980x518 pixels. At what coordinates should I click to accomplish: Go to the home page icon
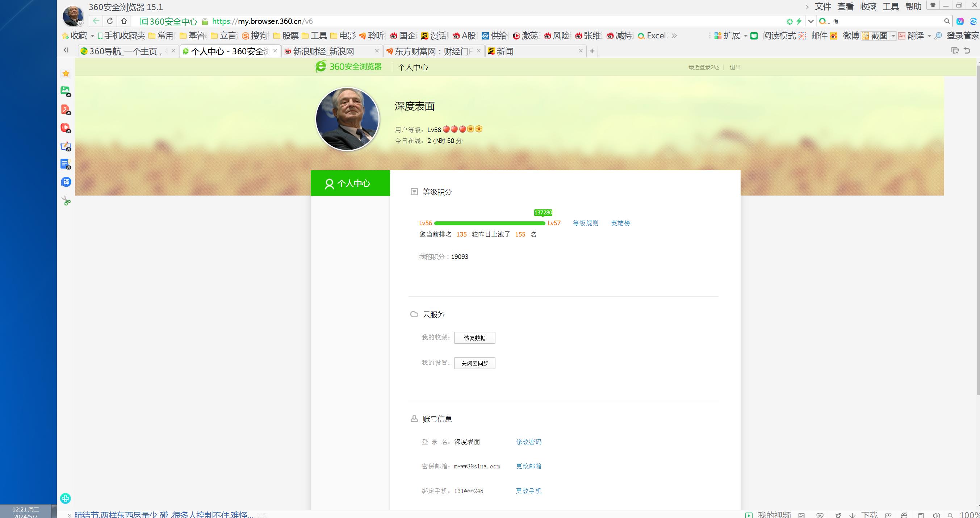[123, 21]
